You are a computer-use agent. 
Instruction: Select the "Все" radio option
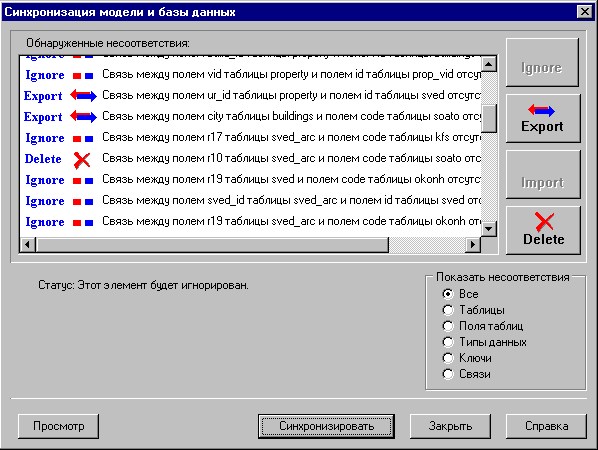tap(448, 294)
